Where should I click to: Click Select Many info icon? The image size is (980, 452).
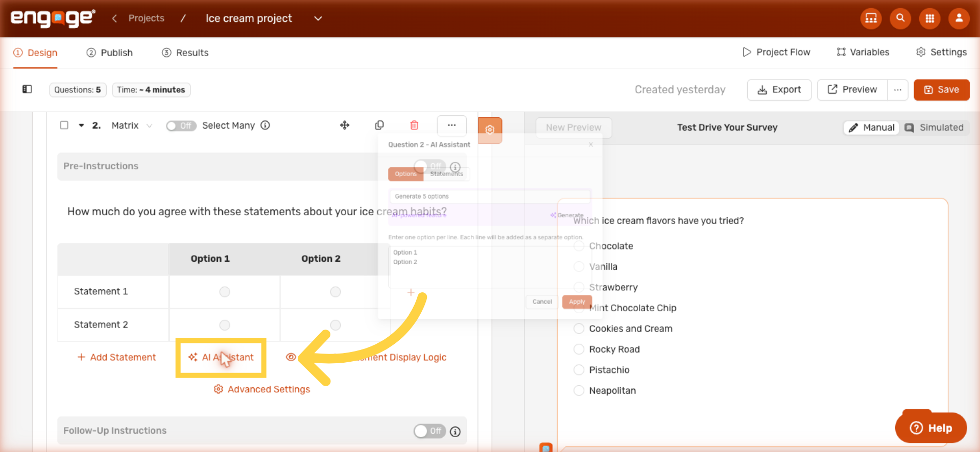point(265,125)
